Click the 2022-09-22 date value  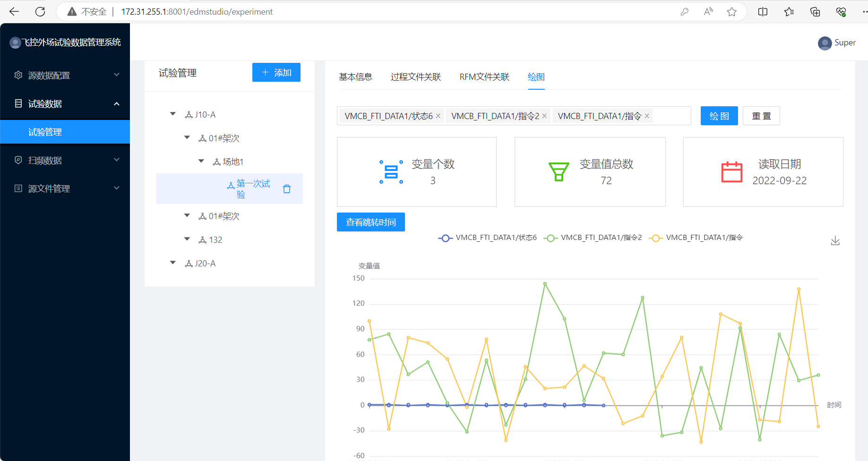coord(780,180)
